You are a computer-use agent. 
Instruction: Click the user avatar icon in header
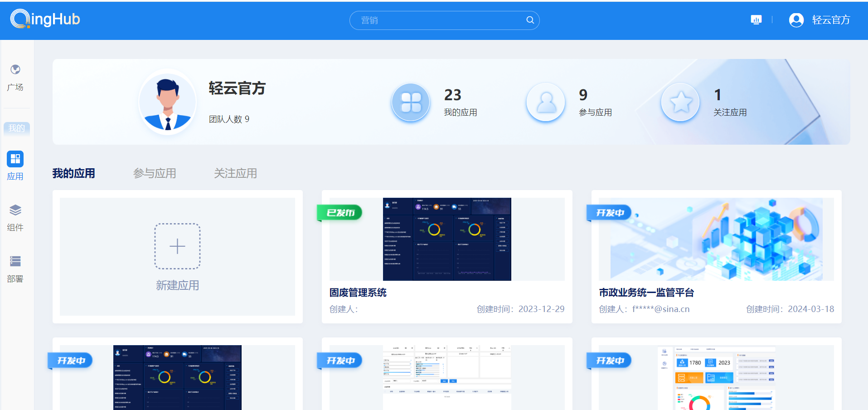click(x=796, y=20)
